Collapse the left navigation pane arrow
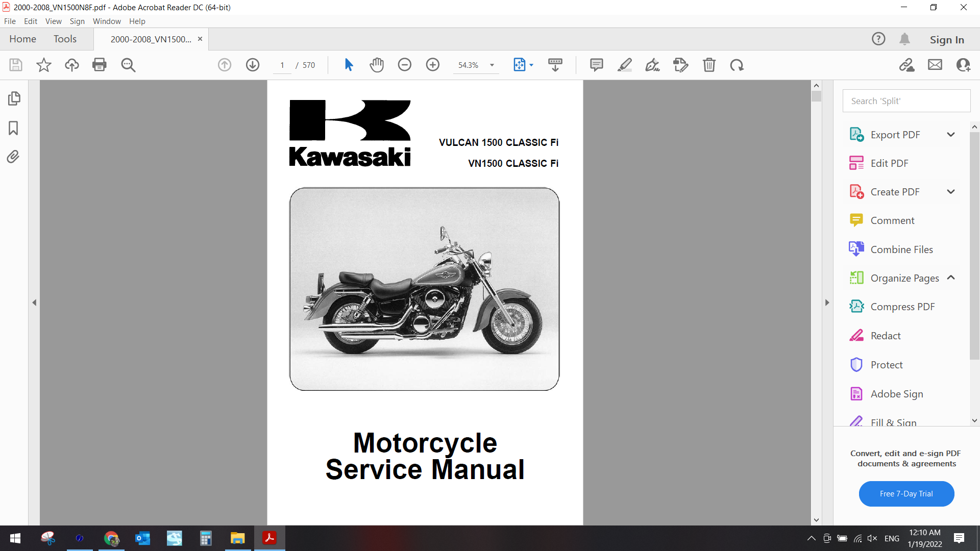Viewport: 980px width, 551px height. 34,303
